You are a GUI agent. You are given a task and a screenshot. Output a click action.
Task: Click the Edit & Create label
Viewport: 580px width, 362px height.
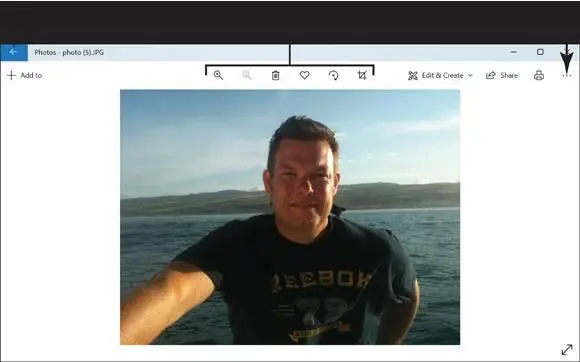pos(442,75)
